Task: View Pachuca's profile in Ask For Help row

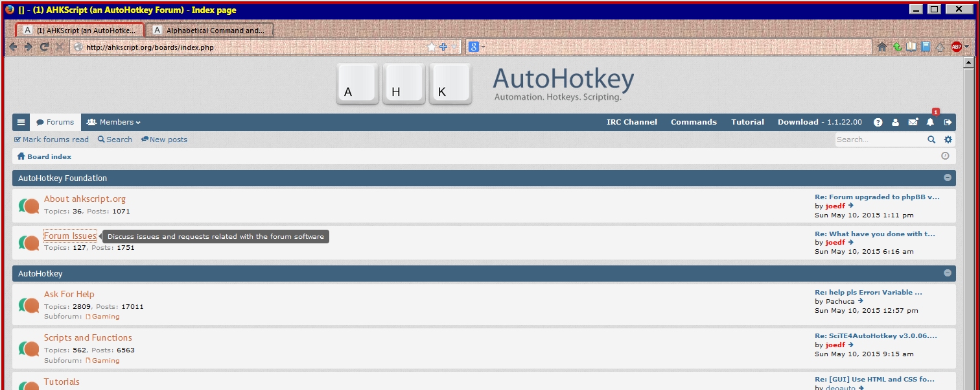Action: point(840,301)
